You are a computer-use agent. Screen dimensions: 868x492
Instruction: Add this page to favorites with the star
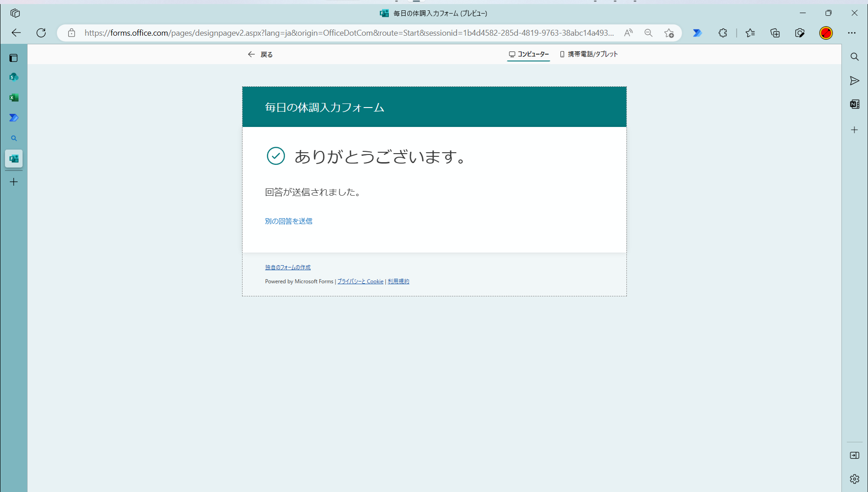pos(669,33)
